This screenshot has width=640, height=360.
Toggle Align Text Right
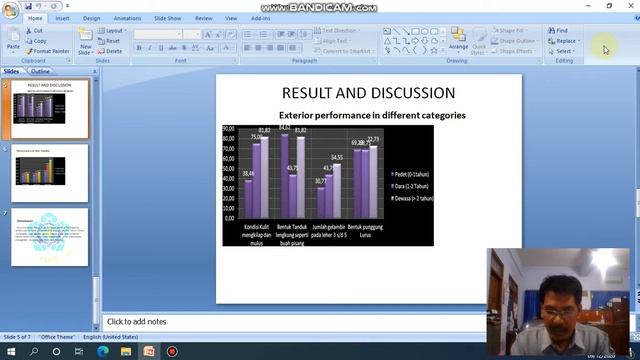point(269,48)
